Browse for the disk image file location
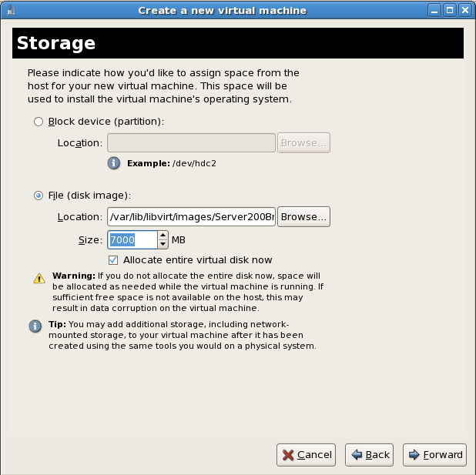Image resolution: width=476 pixels, height=475 pixels. click(x=303, y=216)
